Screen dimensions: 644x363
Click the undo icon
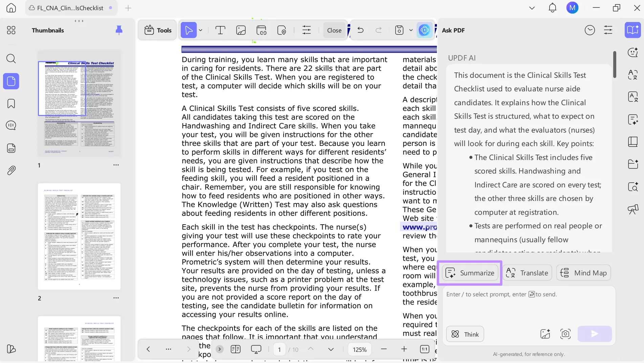pos(360,30)
